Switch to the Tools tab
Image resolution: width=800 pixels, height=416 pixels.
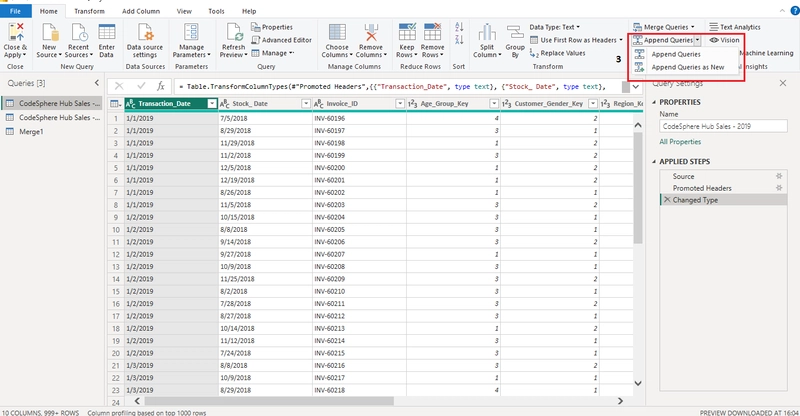216,11
